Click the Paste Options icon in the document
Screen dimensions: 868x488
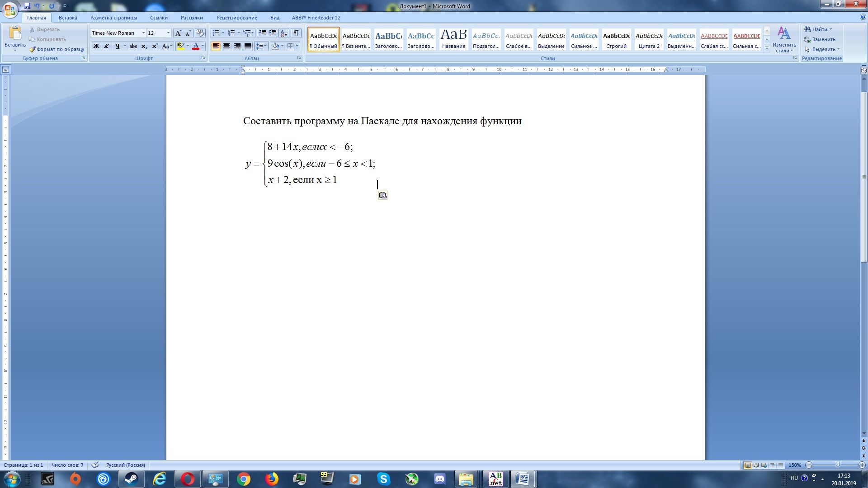(x=382, y=195)
